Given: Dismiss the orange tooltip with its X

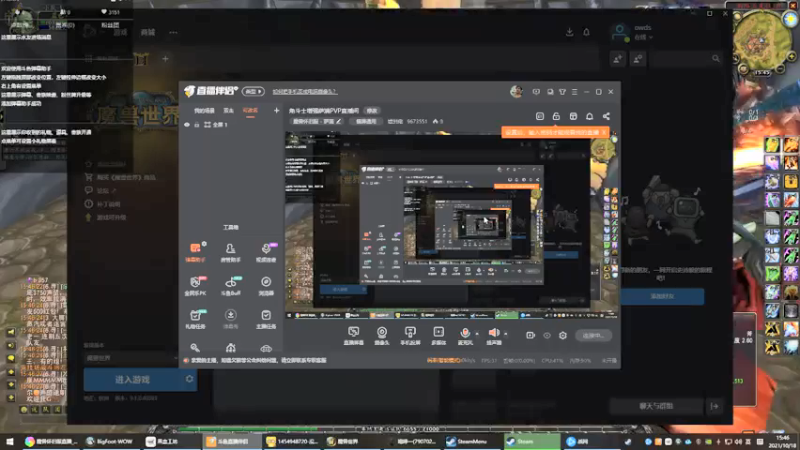Looking at the screenshot, I should point(604,132).
